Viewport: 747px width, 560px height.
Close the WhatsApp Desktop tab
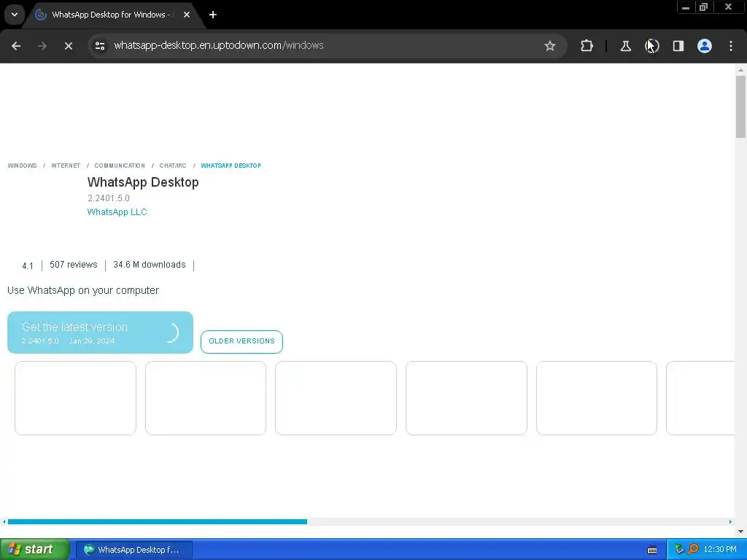187,15
